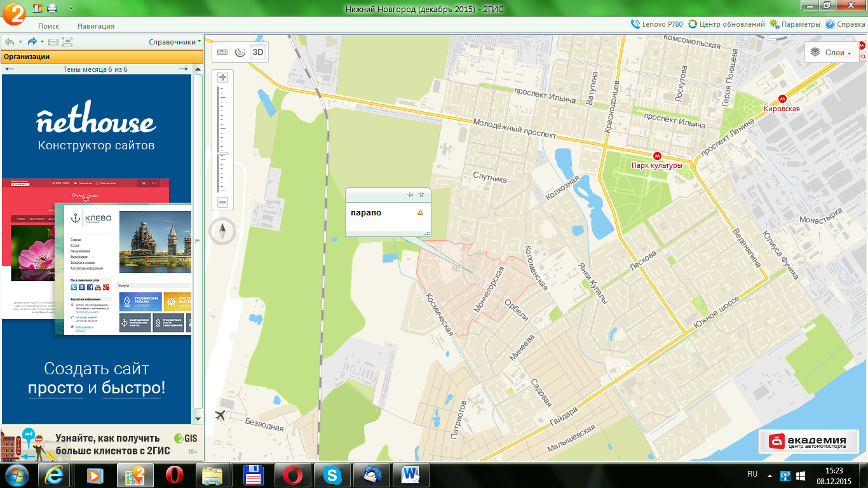
Task: Click the парапо text in callout
Action: (x=366, y=212)
